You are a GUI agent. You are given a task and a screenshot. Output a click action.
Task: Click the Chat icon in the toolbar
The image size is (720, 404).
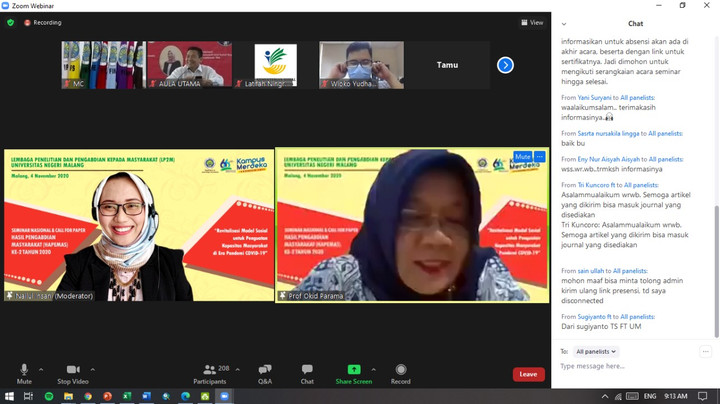click(x=307, y=372)
